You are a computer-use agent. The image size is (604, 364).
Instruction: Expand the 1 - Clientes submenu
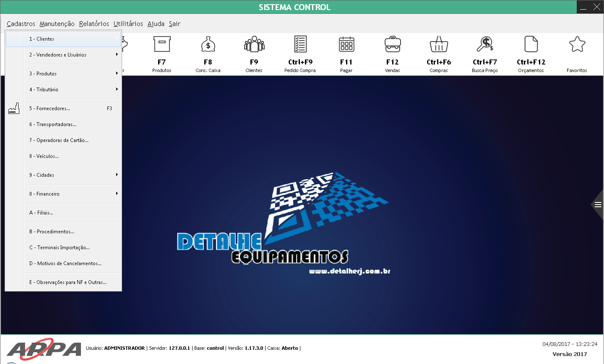[63, 39]
